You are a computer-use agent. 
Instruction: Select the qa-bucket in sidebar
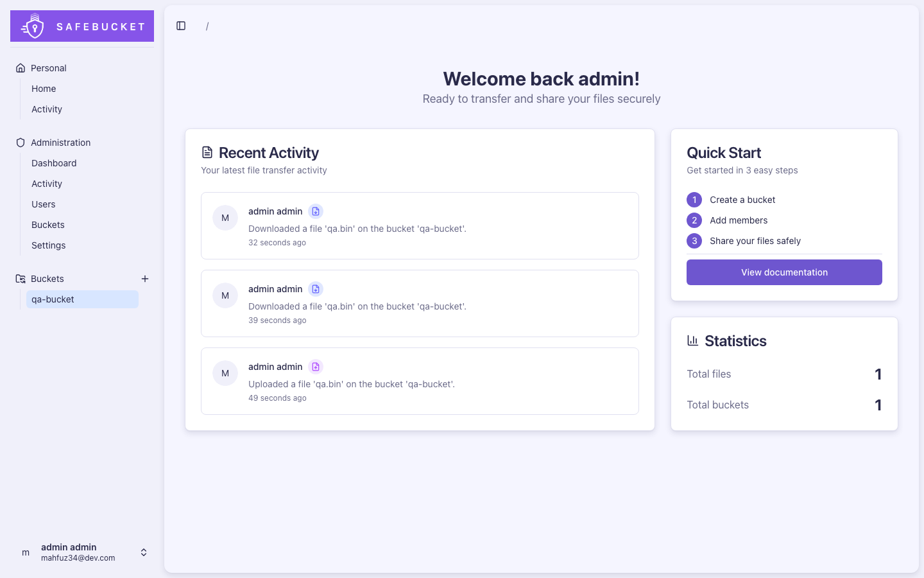[x=82, y=299]
